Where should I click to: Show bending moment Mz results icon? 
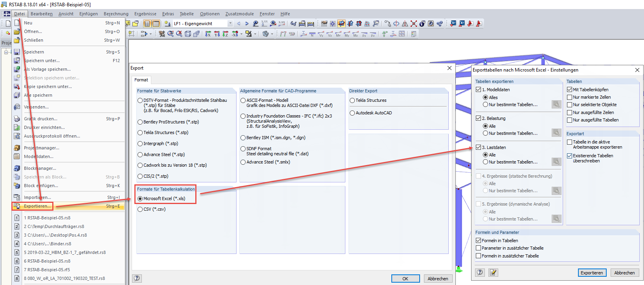click(356, 34)
